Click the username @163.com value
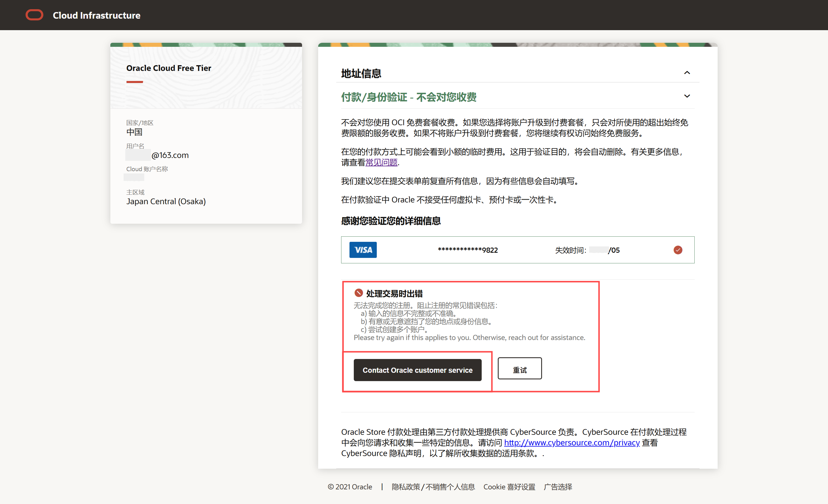The image size is (828, 504). tap(157, 155)
